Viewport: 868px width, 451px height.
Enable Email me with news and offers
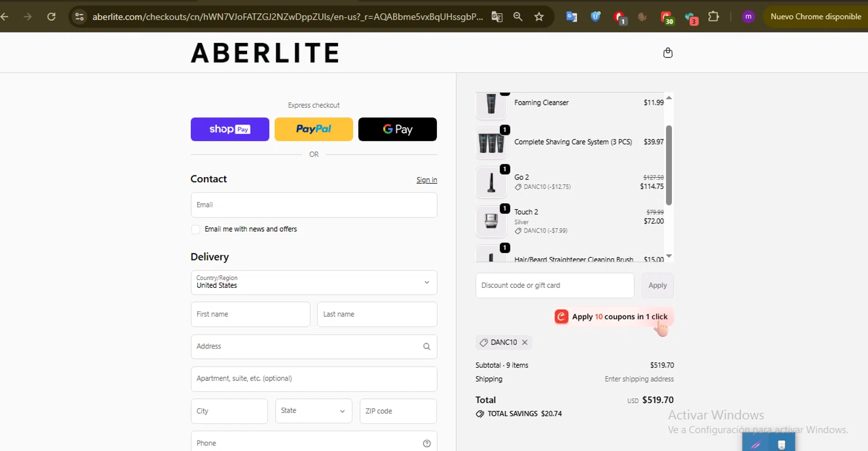click(x=196, y=229)
